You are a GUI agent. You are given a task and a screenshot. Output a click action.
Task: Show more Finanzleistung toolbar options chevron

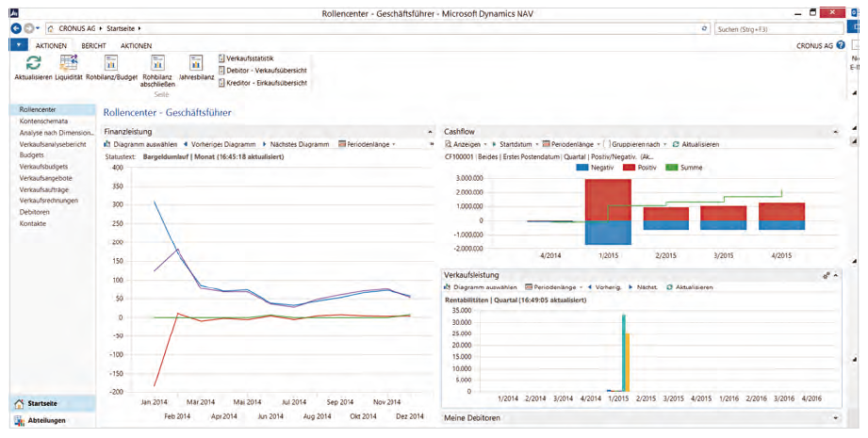point(432,144)
